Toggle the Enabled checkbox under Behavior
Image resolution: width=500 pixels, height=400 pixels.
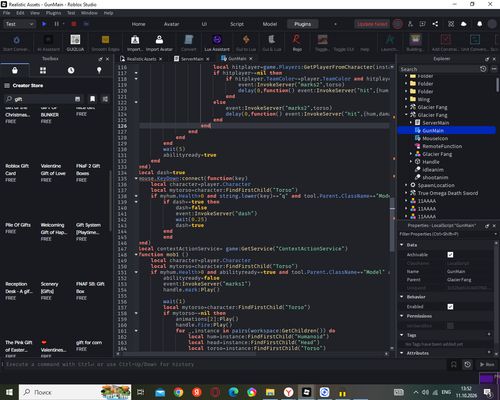[450, 307]
